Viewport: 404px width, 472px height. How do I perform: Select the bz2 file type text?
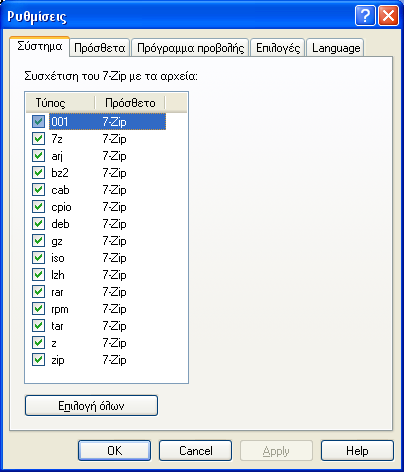click(60, 173)
